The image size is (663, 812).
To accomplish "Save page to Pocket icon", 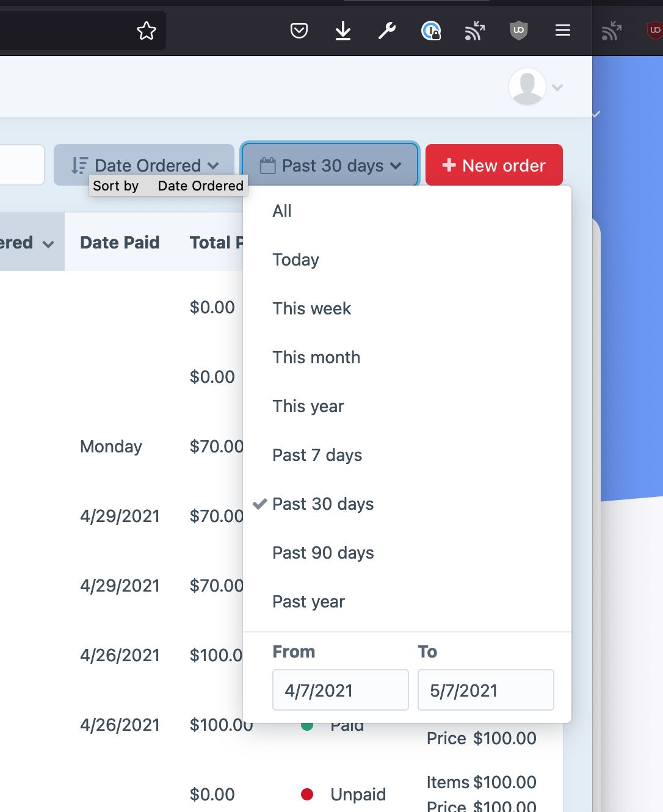I will tap(299, 31).
